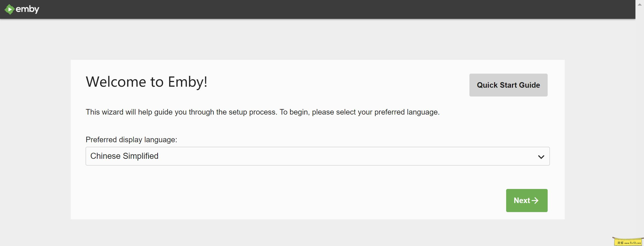This screenshot has height=246, width=644.
Task: Expand the language list using the chevron arrow
Action: click(x=541, y=157)
